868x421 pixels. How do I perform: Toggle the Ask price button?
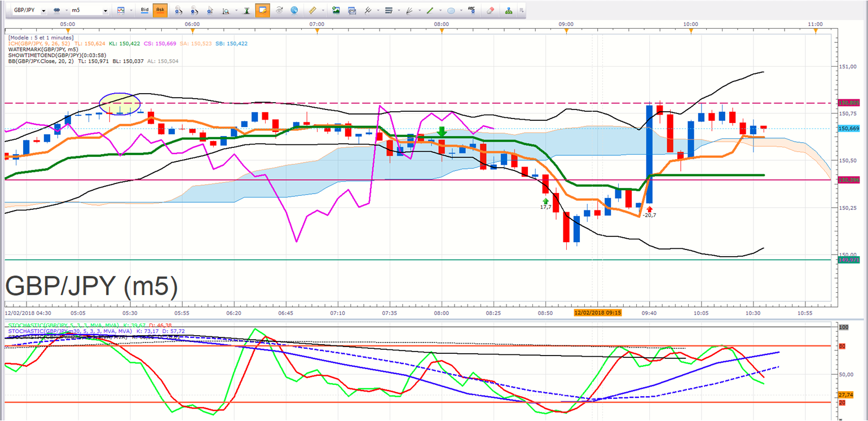pos(160,10)
